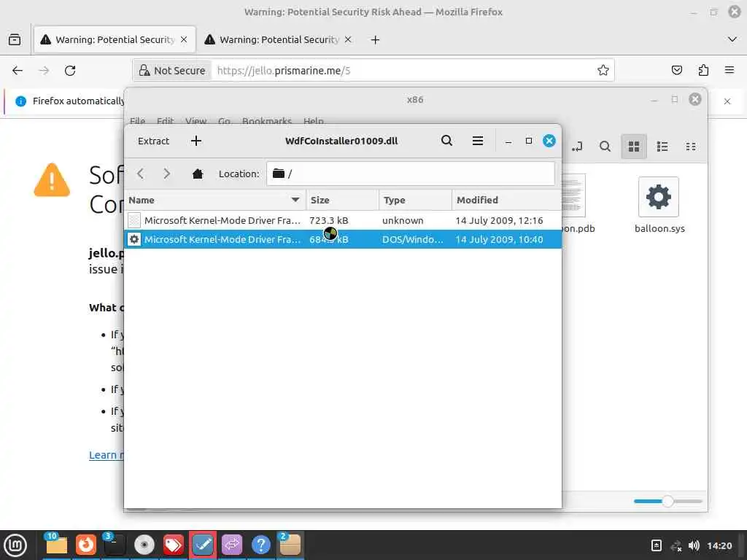
Task: Click the 14:20 clock in taskbar
Action: pos(719,545)
